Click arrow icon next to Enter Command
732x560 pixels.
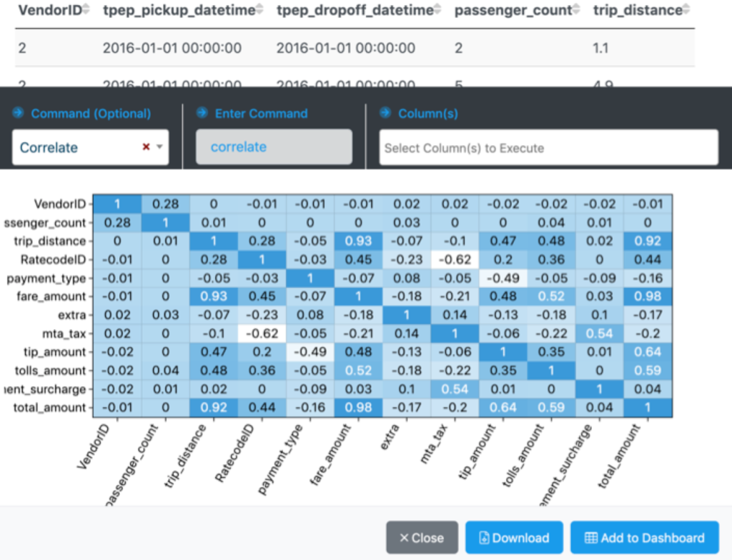(202, 114)
